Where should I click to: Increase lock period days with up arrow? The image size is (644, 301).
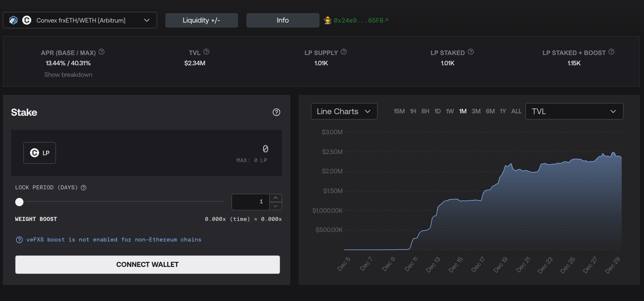(x=276, y=198)
